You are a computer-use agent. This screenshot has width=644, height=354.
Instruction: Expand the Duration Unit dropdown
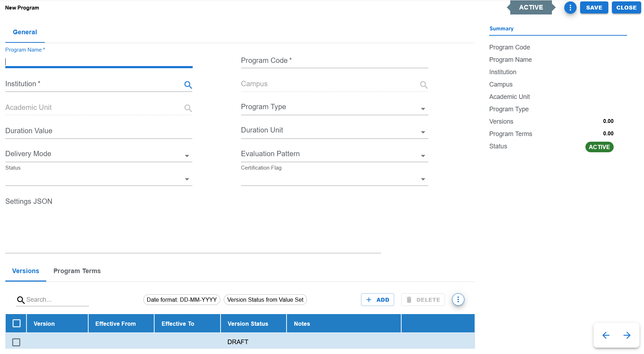click(x=423, y=132)
